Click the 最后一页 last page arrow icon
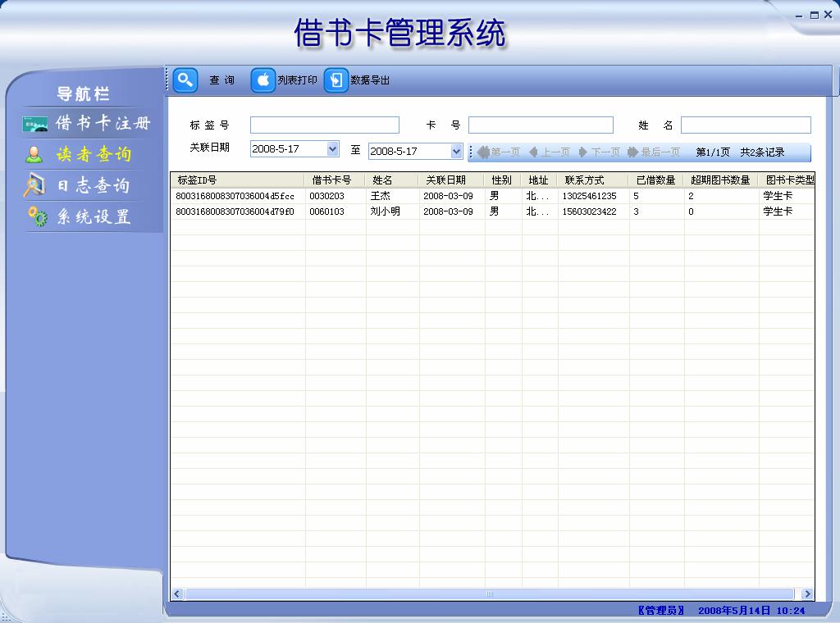 (x=632, y=152)
